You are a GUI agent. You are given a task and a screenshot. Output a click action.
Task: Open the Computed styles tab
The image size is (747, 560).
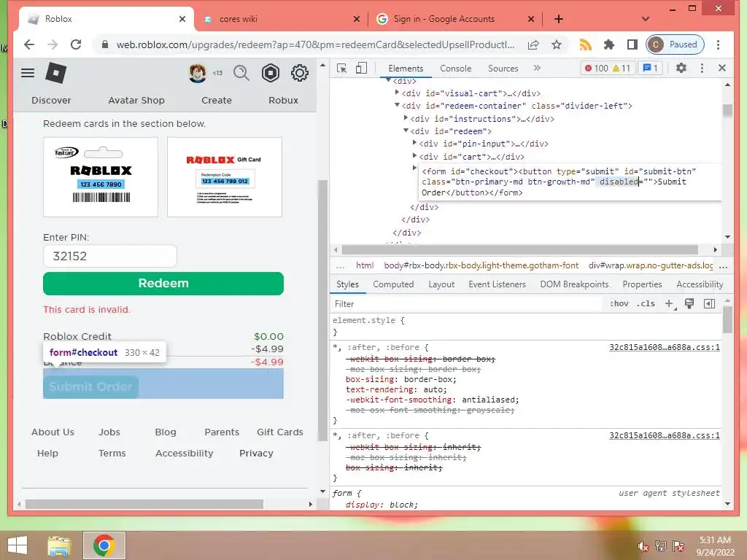tap(393, 284)
